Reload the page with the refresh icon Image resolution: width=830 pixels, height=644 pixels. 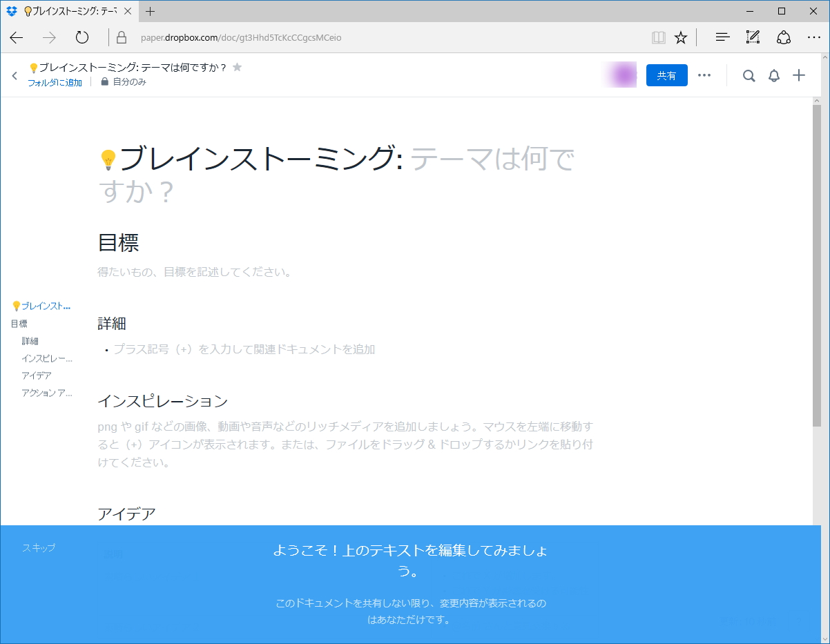(x=82, y=38)
